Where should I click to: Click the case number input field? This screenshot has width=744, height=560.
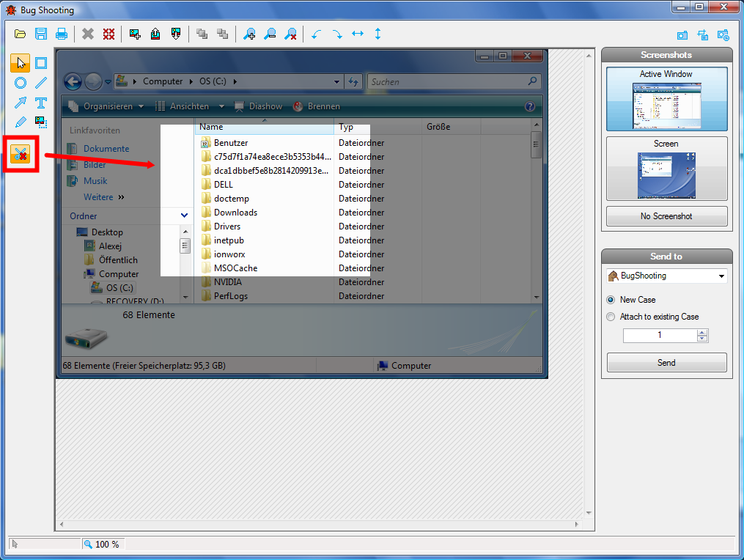pyautogui.click(x=659, y=335)
